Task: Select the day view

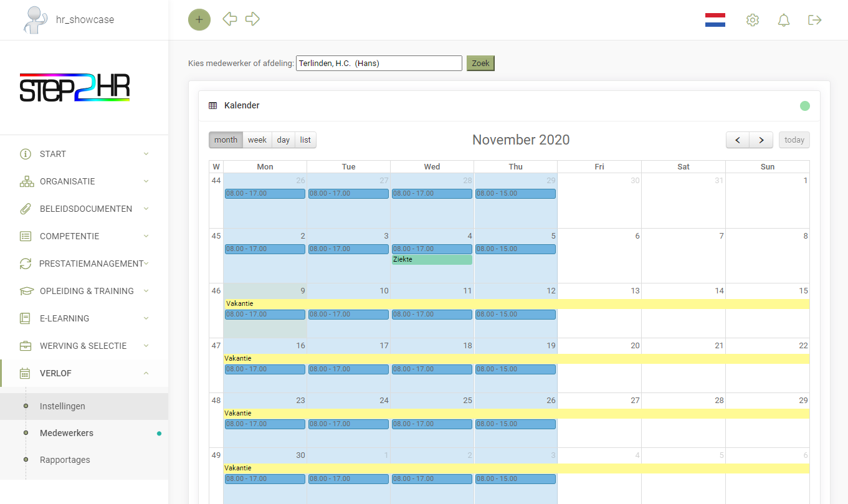Action: [x=283, y=140]
